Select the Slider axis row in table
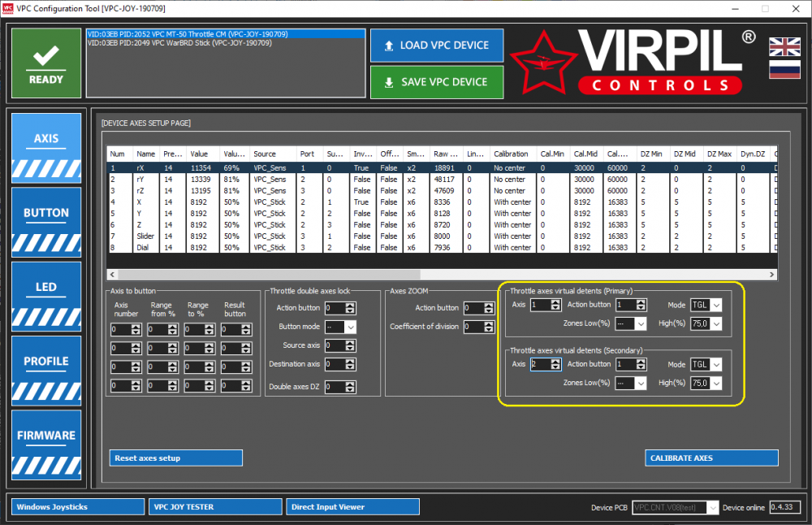Viewport: 812px width, 525px height. point(146,236)
